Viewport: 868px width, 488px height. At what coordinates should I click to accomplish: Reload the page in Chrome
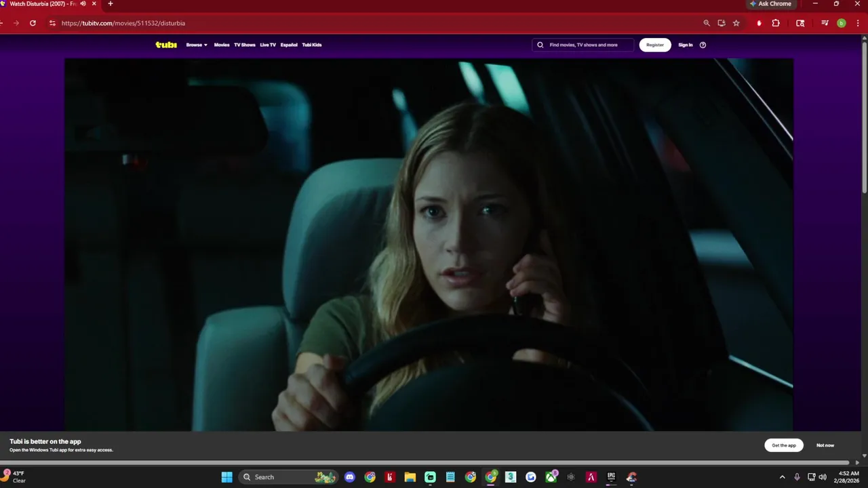33,23
